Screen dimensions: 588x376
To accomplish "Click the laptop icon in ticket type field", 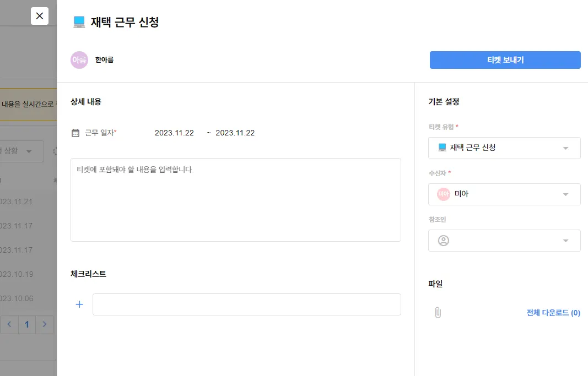I will (x=442, y=148).
